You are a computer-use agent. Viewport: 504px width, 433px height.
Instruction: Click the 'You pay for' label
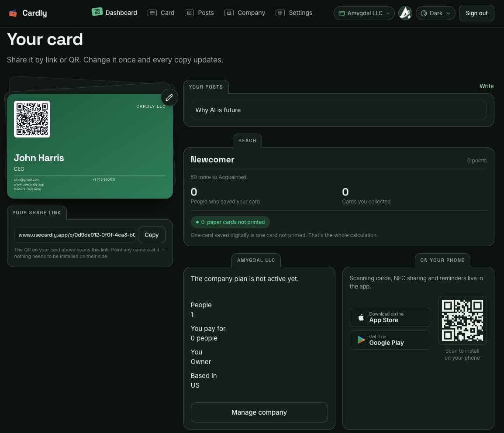pos(208,328)
